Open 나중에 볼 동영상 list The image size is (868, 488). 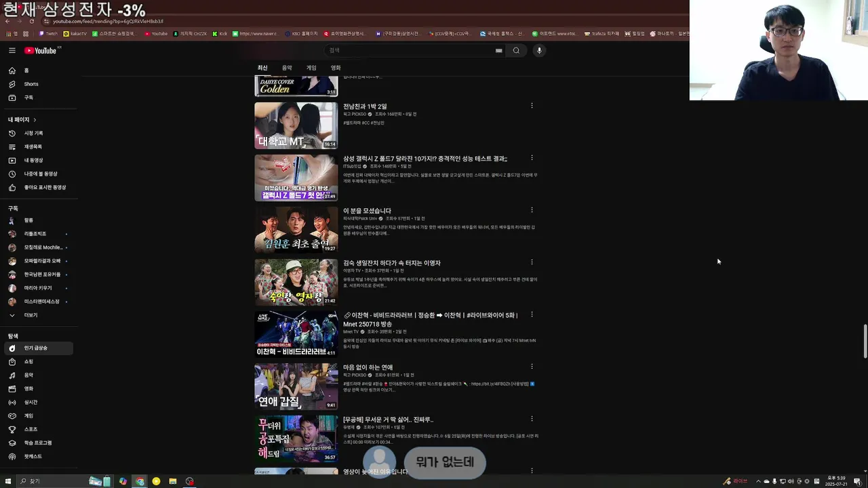pos(37,174)
